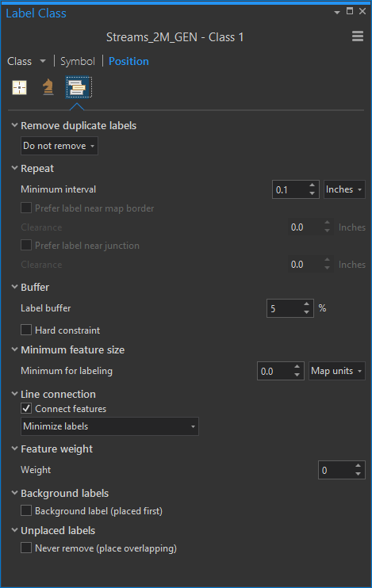Screen dimensions: 372x588
Task: Open the Fitting Strategy knight icon
Action: point(48,87)
